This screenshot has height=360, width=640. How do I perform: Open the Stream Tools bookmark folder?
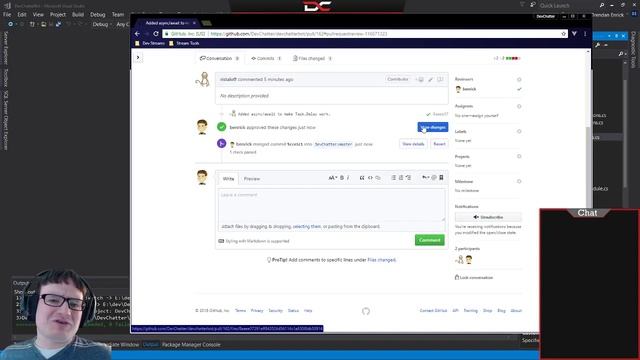click(184, 43)
